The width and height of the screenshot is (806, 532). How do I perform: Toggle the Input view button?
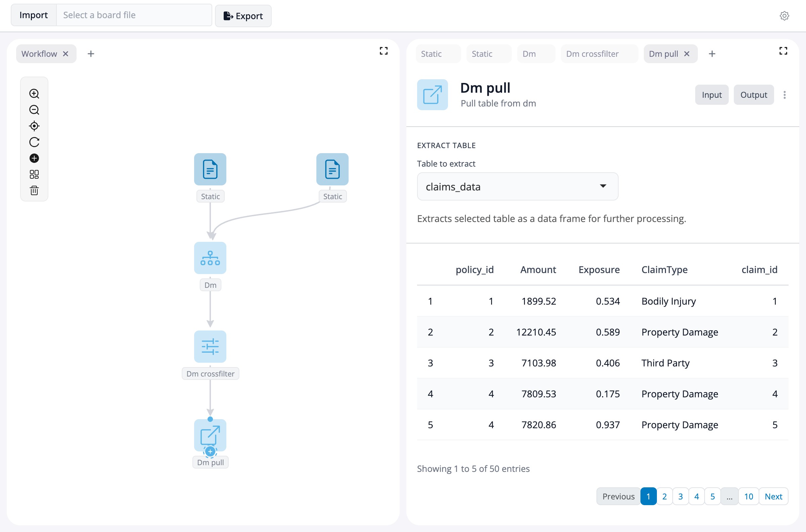[x=711, y=95]
